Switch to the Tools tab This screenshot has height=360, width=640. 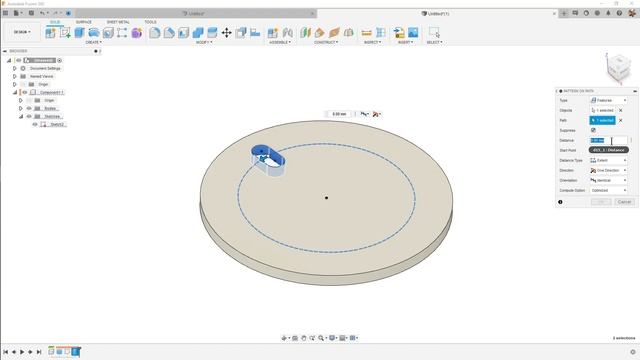[150, 22]
